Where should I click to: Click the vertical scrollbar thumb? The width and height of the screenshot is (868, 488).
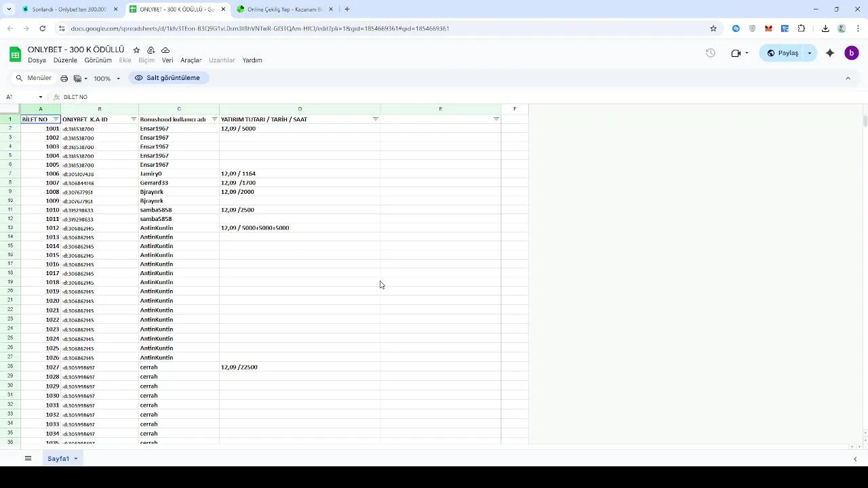865,121
